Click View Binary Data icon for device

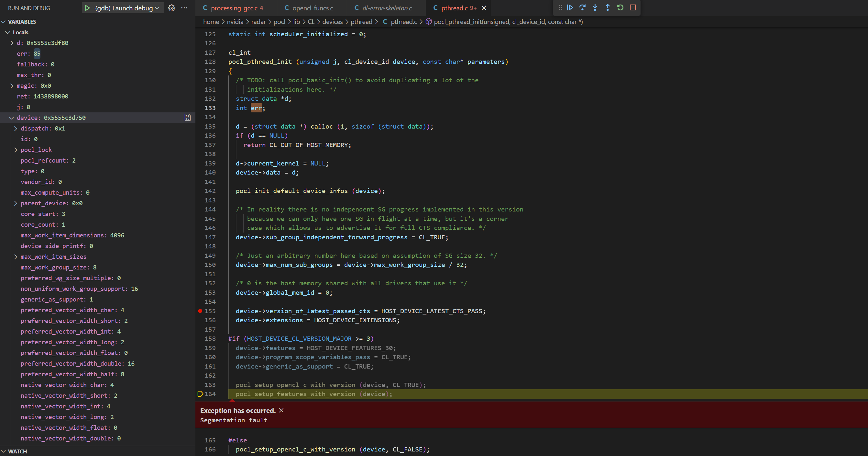(x=188, y=117)
